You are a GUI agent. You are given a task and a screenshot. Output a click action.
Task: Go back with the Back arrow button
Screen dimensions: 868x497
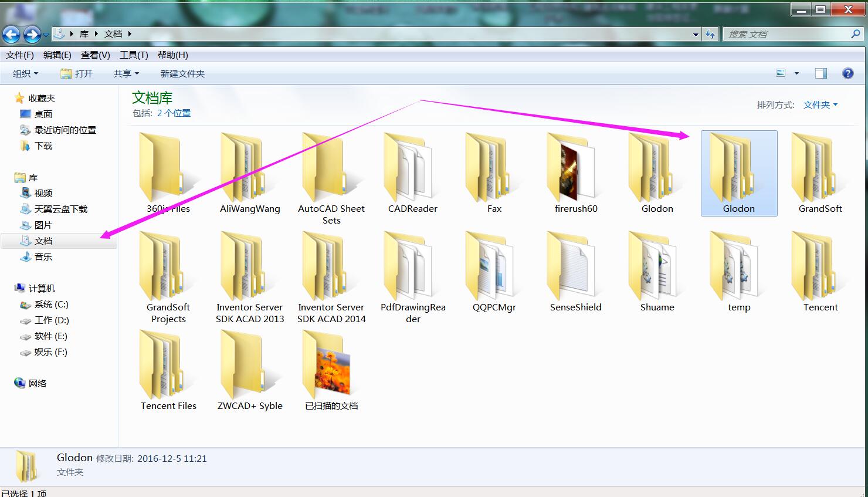click(11, 35)
